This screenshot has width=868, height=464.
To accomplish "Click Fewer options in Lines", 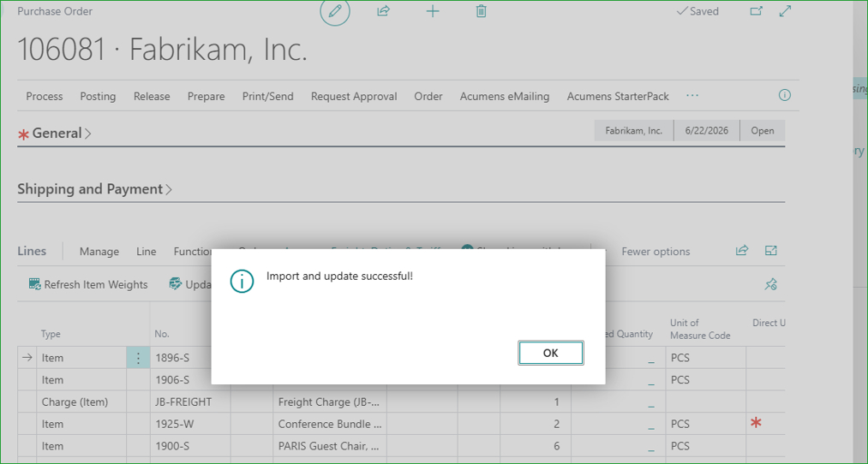I will (x=655, y=252).
